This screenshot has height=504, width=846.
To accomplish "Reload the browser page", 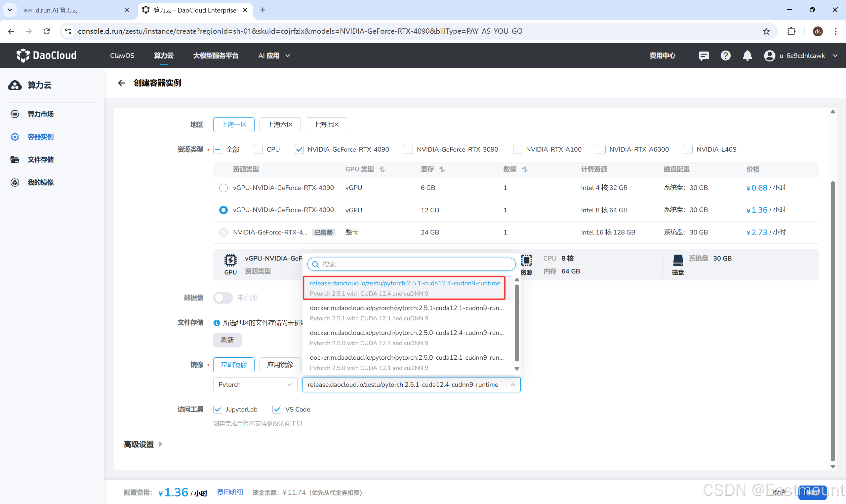I will [47, 31].
